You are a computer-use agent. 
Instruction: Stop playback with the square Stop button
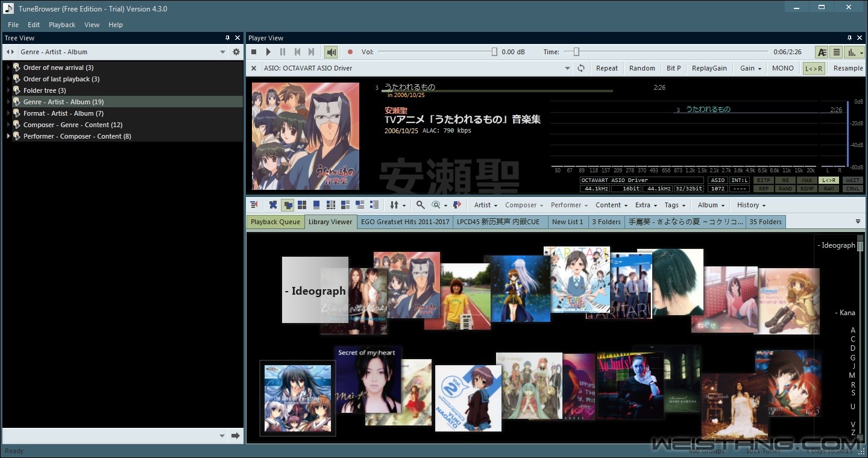tap(254, 52)
